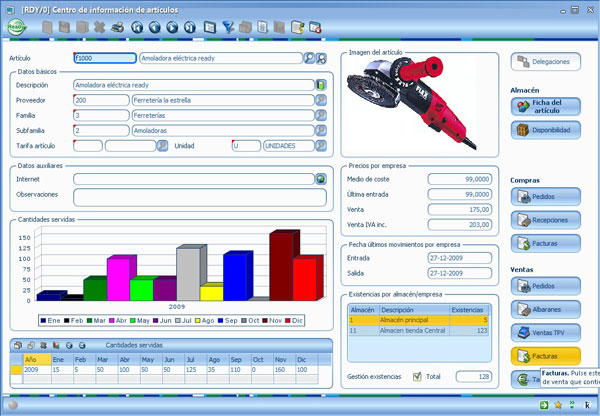This screenshot has height=416, width=600.
Task: Toggle the Gestión existencias Total checkbox
Action: 417,377
